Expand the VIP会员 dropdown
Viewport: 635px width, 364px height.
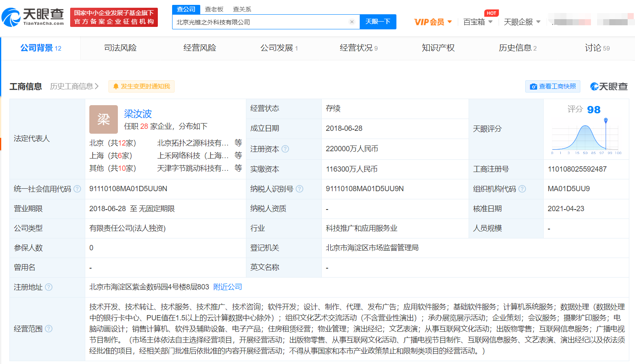[433, 22]
